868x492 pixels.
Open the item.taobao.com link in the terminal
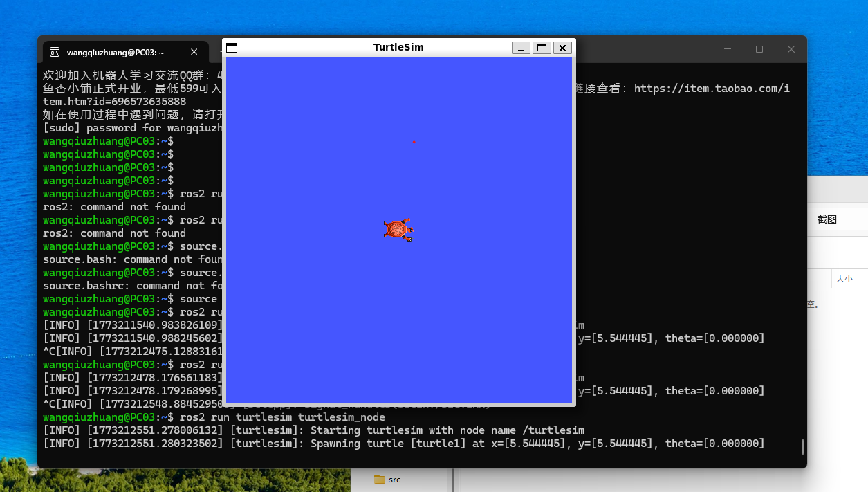click(x=712, y=89)
